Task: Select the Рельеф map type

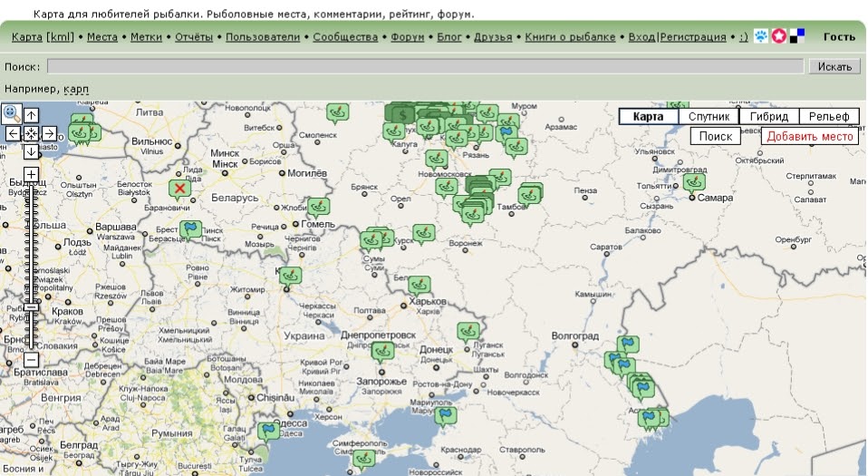Action: coord(829,116)
